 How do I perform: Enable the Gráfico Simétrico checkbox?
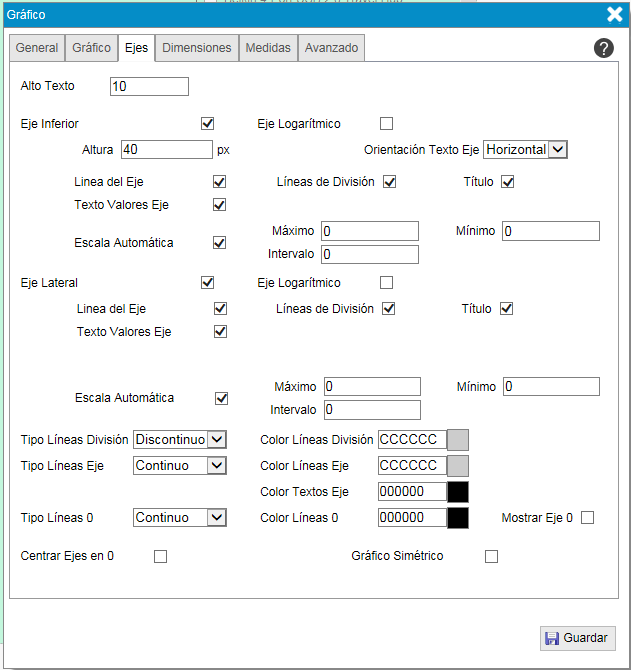tap(491, 556)
